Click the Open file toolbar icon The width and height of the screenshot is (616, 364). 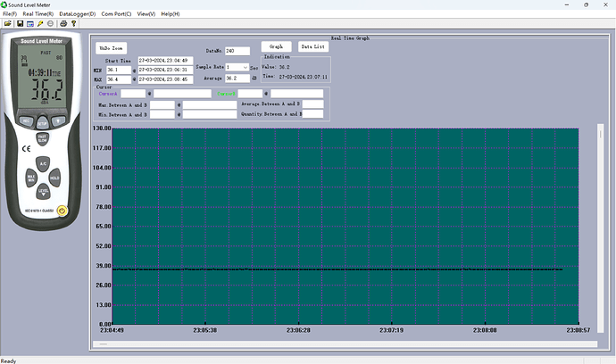point(8,23)
